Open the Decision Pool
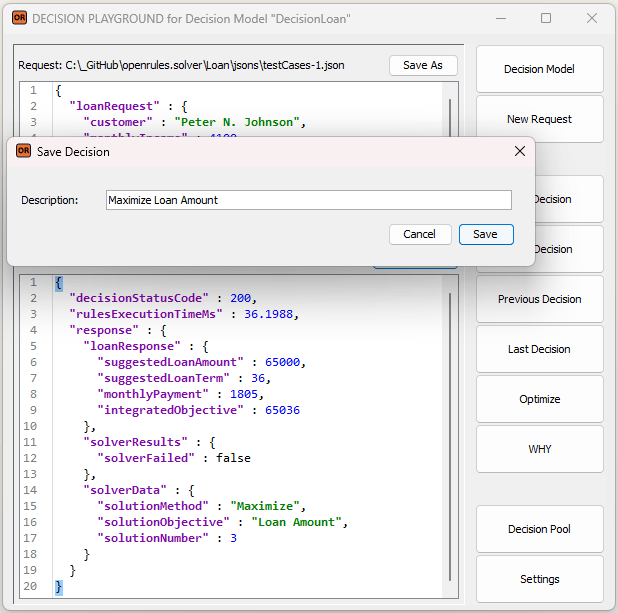 (539, 529)
